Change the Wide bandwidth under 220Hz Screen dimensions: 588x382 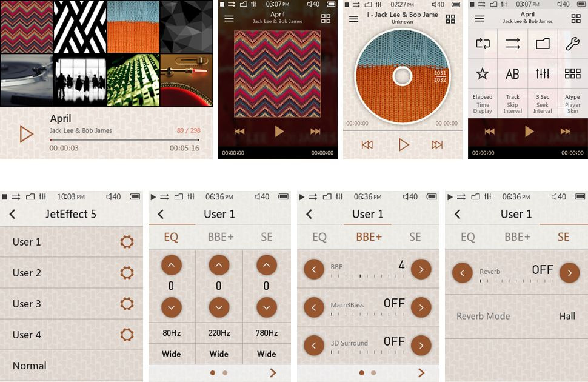[219, 354]
